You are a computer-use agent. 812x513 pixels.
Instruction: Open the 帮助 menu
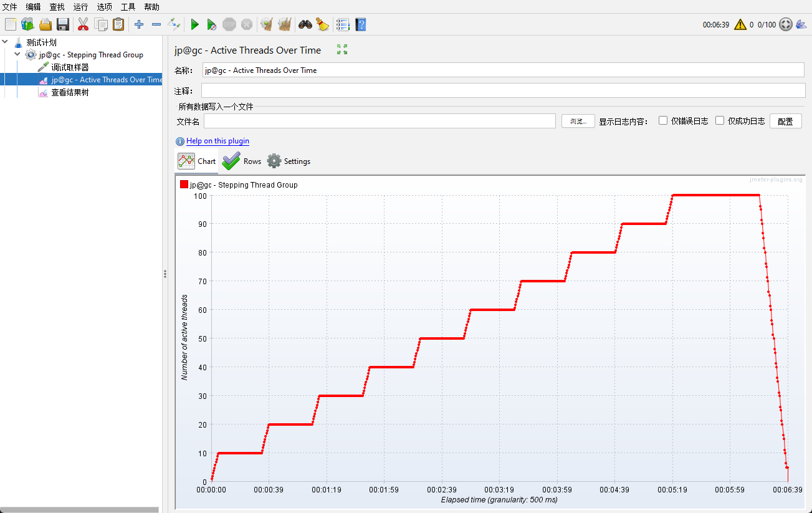[x=151, y=7]
